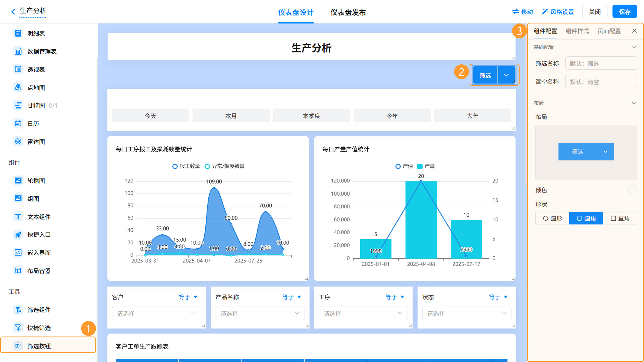Choose the 日历 calendar icon
The height and width of the screenshot is (362, 644).
pos(18,123)
